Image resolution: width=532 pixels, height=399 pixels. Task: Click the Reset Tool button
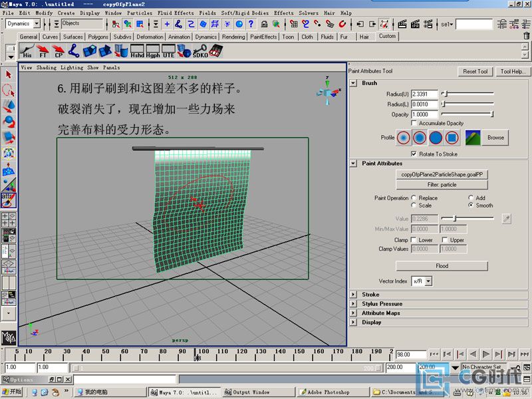[x=475, y=71]
